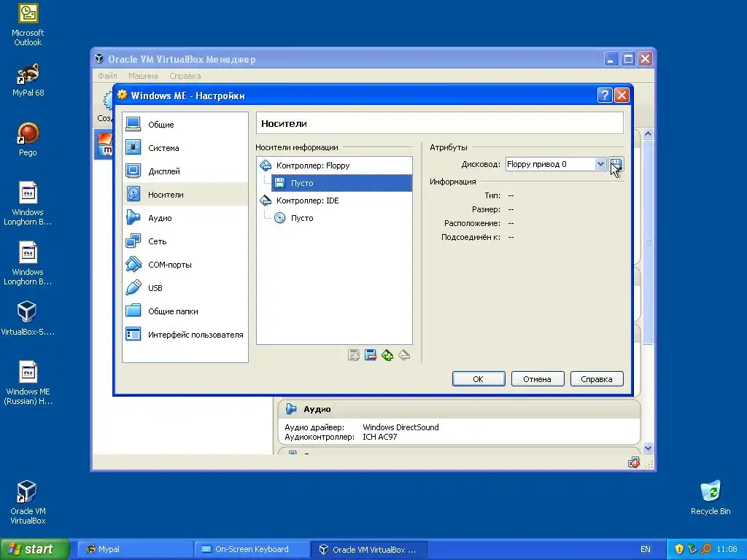The image size is (747, 560).
Task: Open the Windows start menu
Action: coord(34,549)
